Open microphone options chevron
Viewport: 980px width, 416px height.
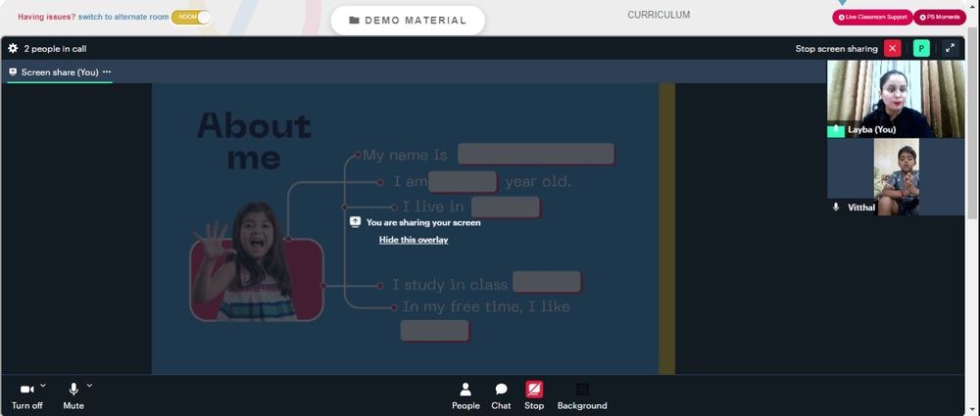89,386
